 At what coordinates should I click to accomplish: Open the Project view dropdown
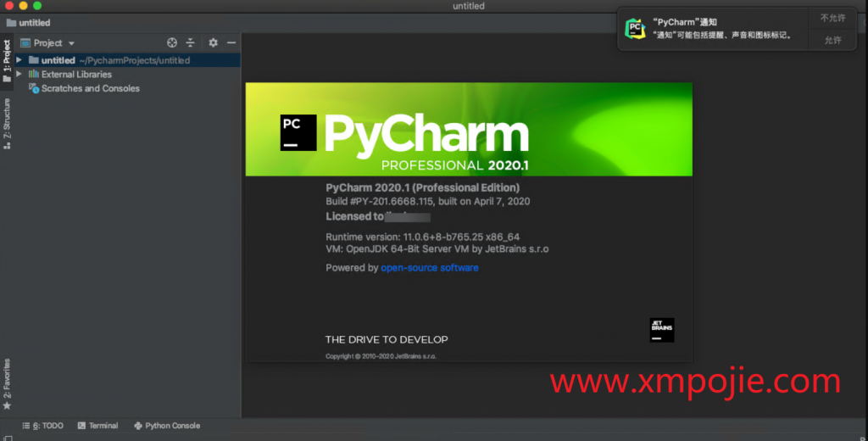pyautogui.click(x=47, y=42)
